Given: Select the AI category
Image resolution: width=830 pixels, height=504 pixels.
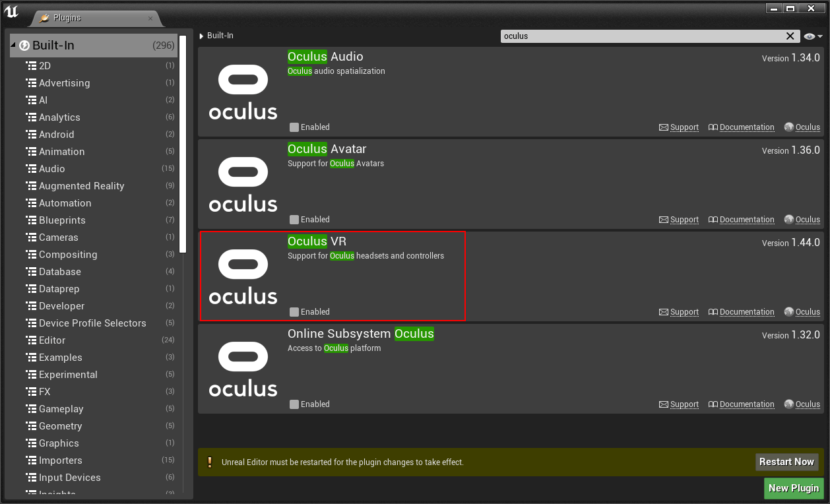Looking at the screenshot, I should [94, 100].
